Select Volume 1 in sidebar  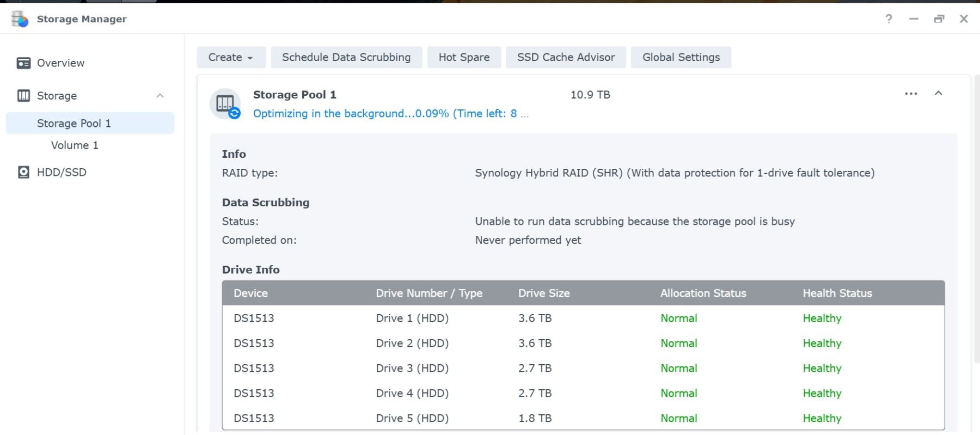[x=75, y=145]
